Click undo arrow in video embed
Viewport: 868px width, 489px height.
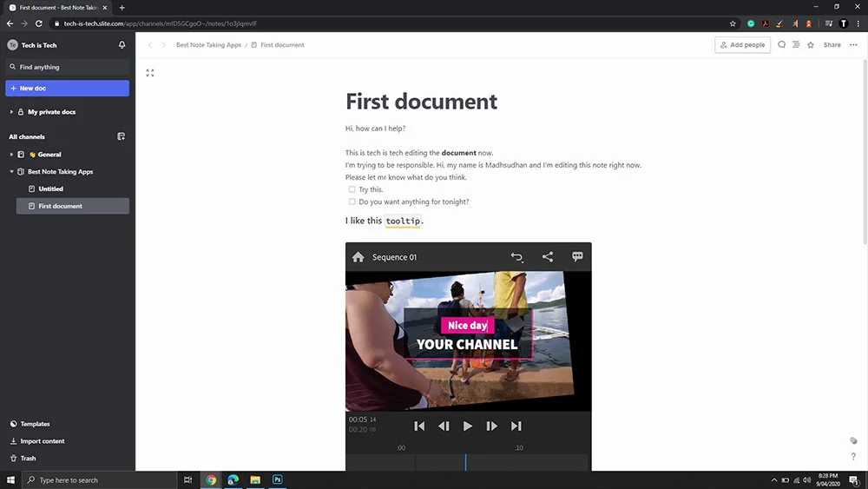[x=516, y=257]
